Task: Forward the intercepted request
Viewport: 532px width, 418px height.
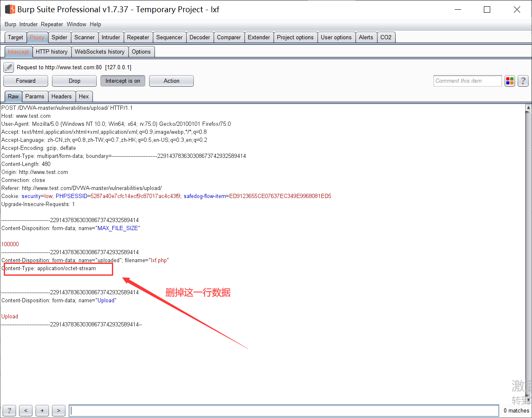Action: coord(26,81)
